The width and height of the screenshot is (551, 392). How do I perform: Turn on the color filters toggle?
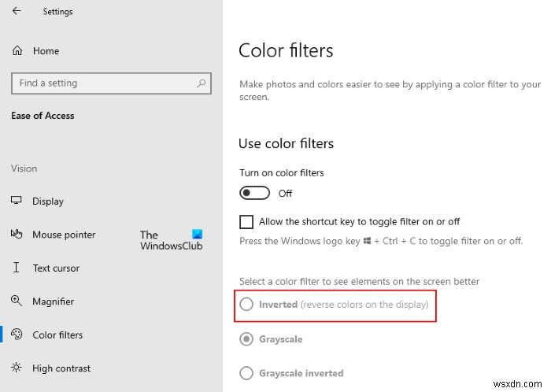pos(254,193)
